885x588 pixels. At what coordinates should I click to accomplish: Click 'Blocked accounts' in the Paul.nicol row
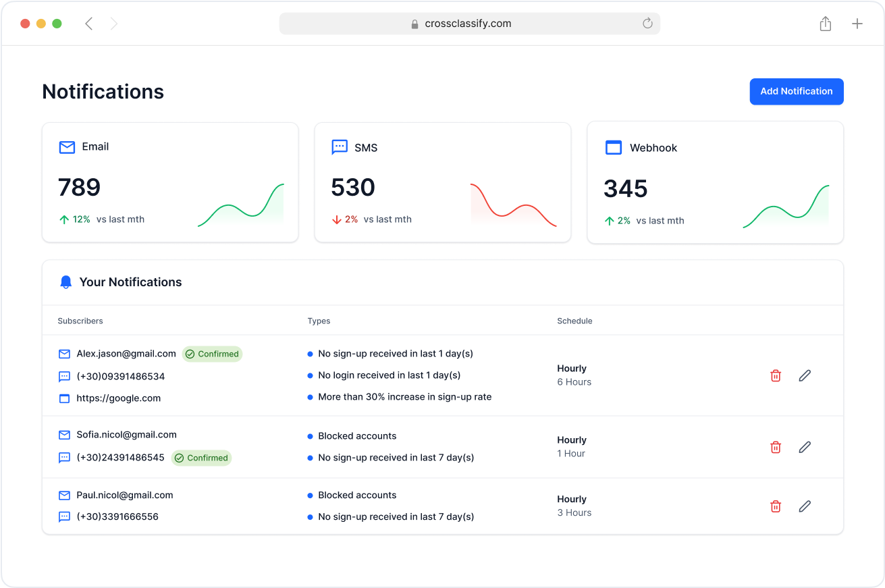pyautogui.click(x=357, y=496)
